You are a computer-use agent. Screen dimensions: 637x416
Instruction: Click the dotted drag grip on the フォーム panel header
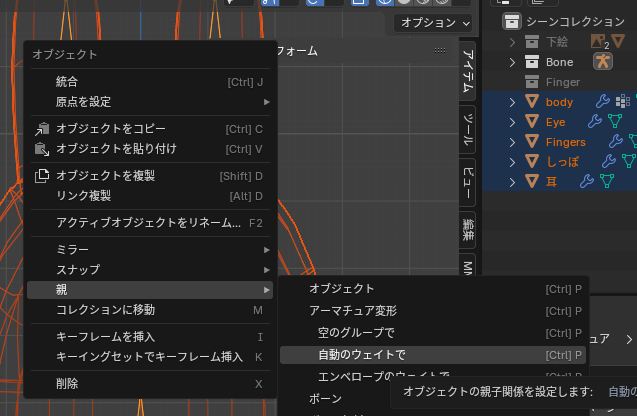(440, 50)
